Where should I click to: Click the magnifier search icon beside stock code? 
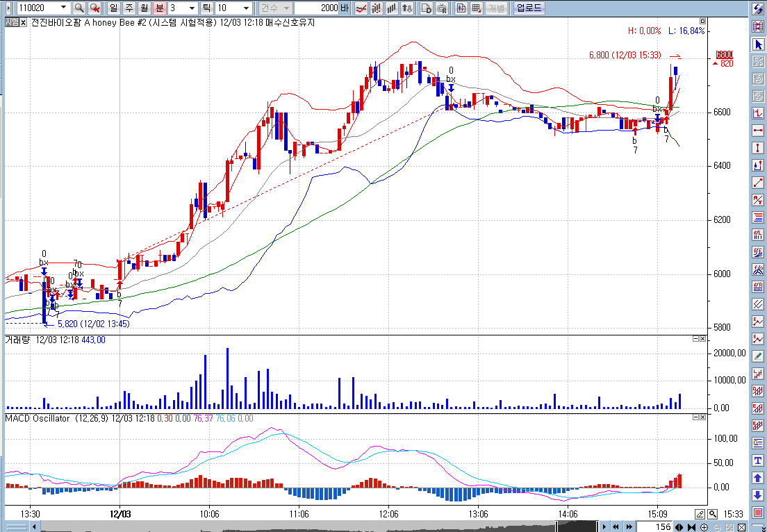tap(79, 8)
